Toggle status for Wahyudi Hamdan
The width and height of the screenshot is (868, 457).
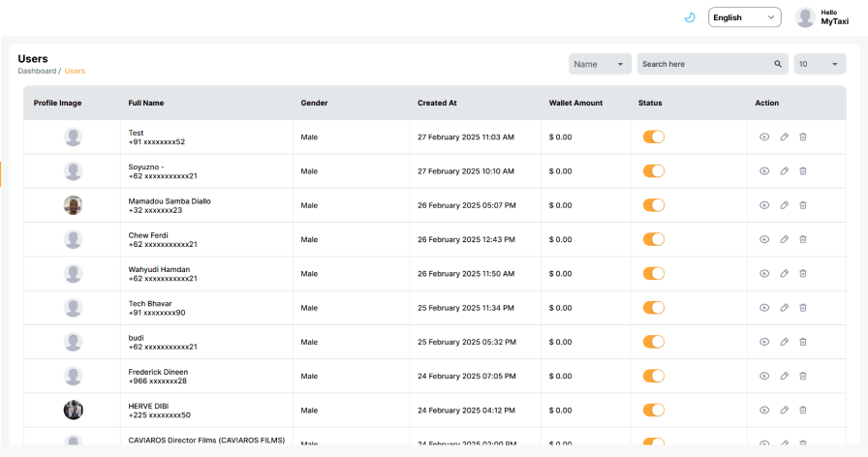654,274
